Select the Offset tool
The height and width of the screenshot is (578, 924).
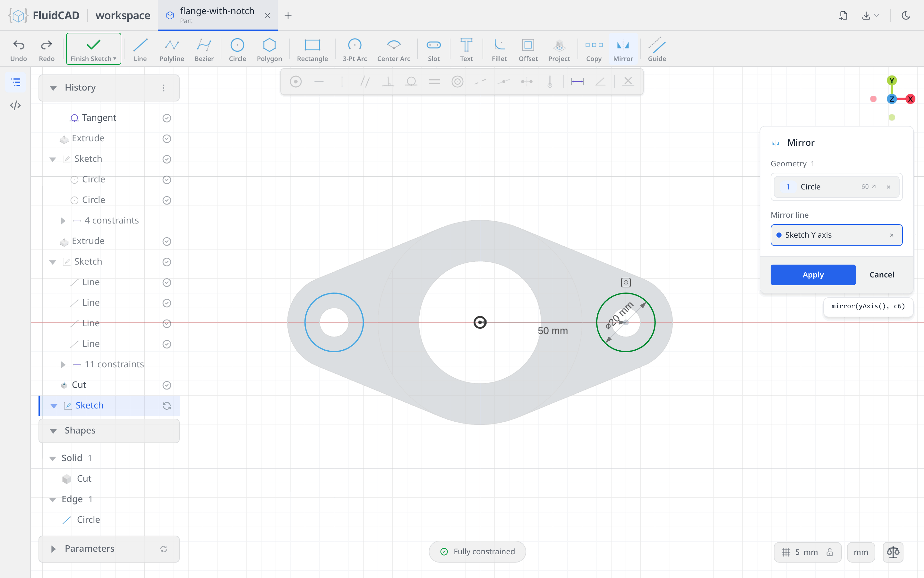(528, 50)
